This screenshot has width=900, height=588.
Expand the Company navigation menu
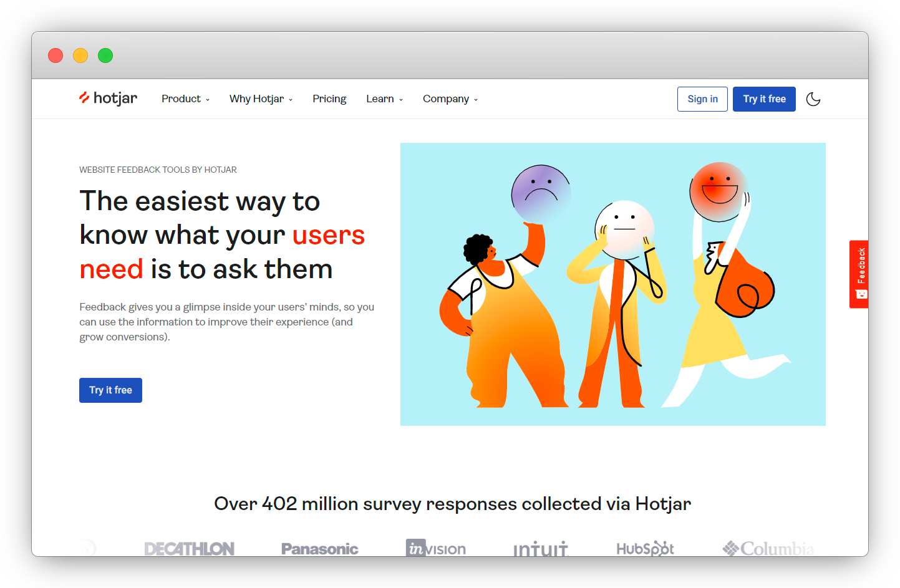(450, 99)
